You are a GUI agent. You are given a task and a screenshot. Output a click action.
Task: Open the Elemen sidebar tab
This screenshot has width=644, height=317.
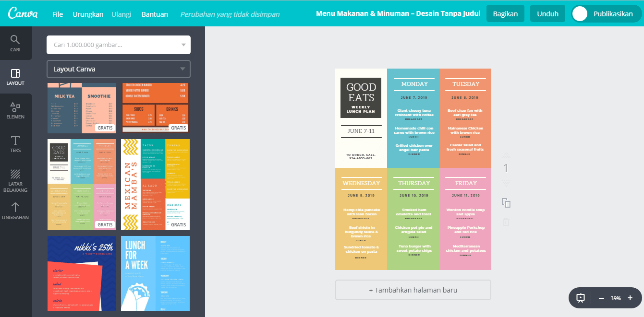15,110
